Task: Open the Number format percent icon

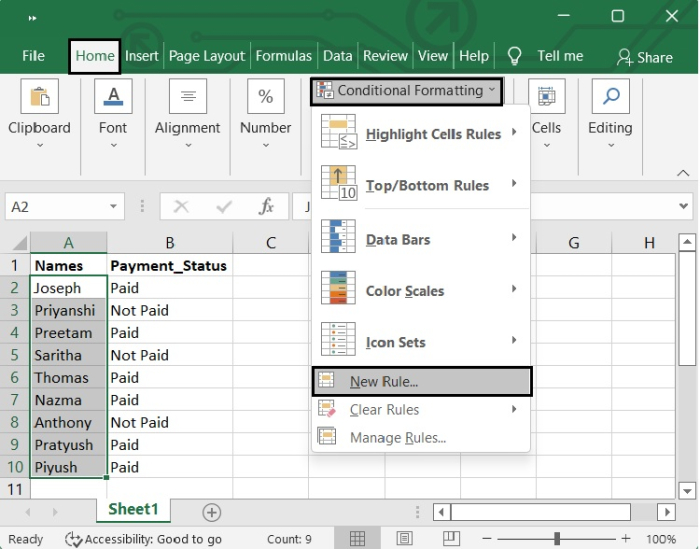Action: (265, 97)
